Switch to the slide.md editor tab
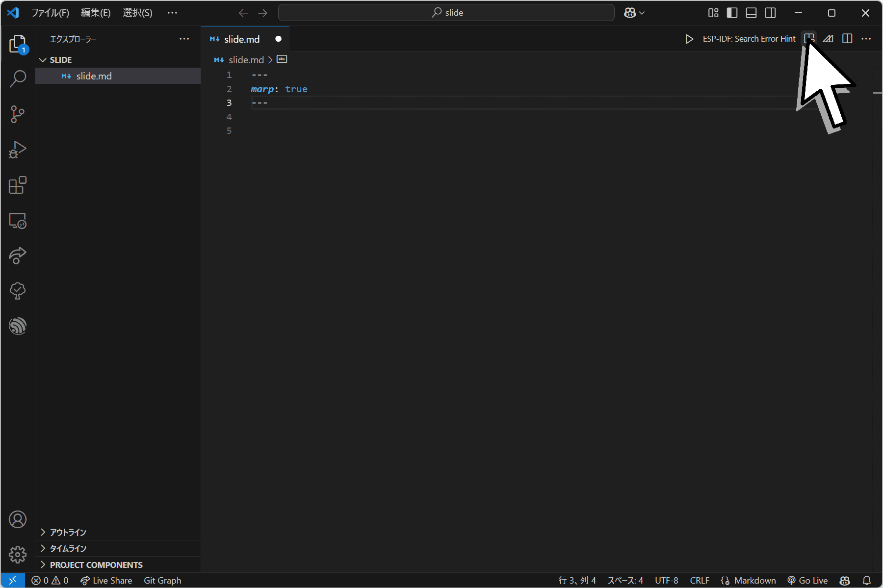Viewport: 883px width, 588px height. pyautogui.click(x=241, y=39)
